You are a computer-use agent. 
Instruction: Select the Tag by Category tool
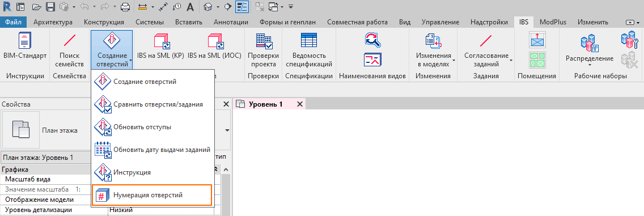(177, 7)
